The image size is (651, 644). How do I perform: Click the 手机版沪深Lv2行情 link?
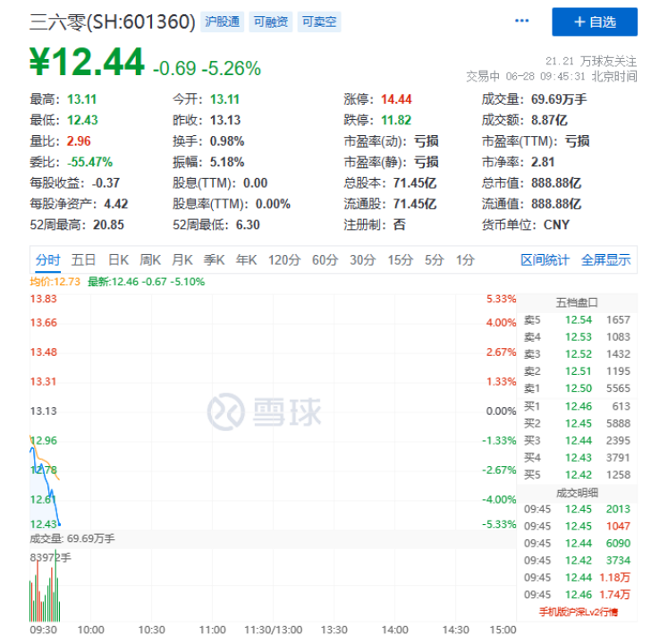pyautogui.click(x=584, y=612)
